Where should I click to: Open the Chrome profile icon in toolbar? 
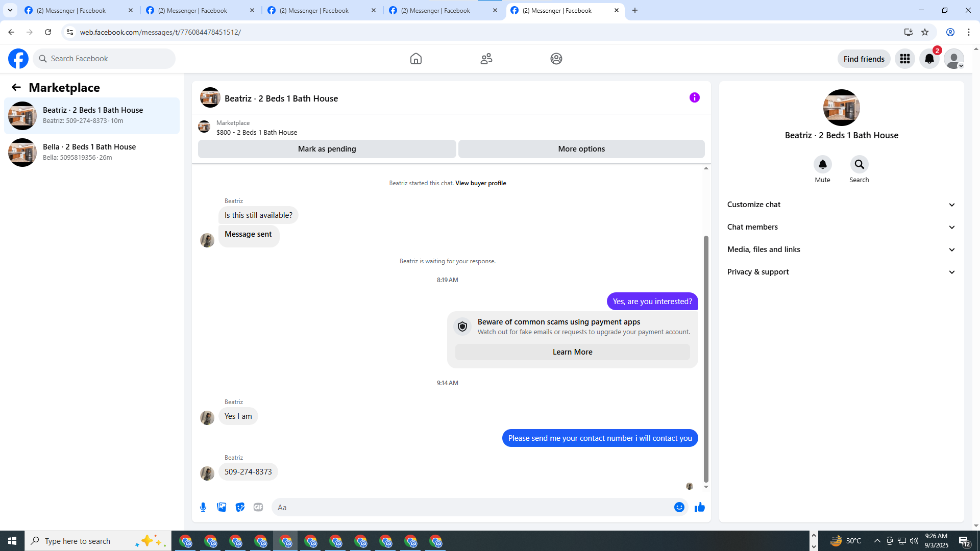(950, 32)
